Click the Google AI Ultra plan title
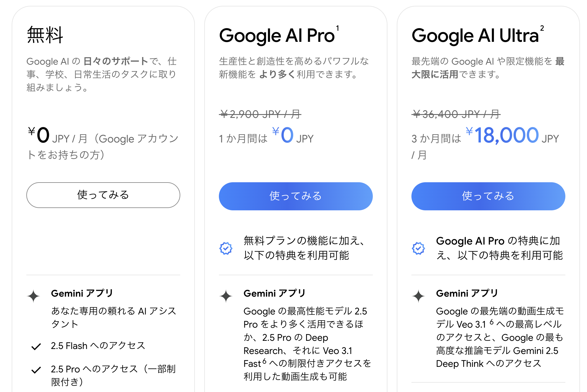The image size is (587, 392). click(x=475, y=36)
